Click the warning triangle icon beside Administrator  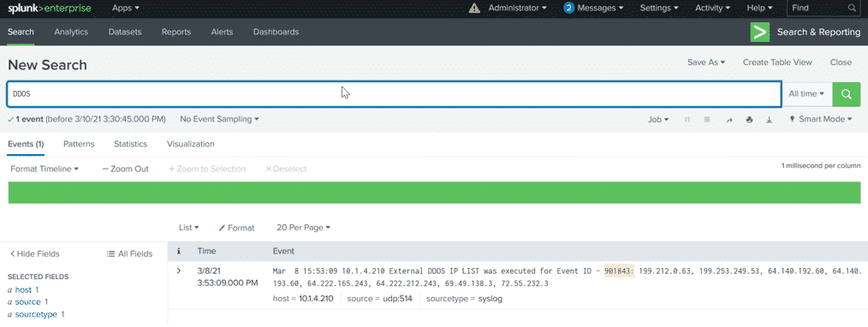474,8
